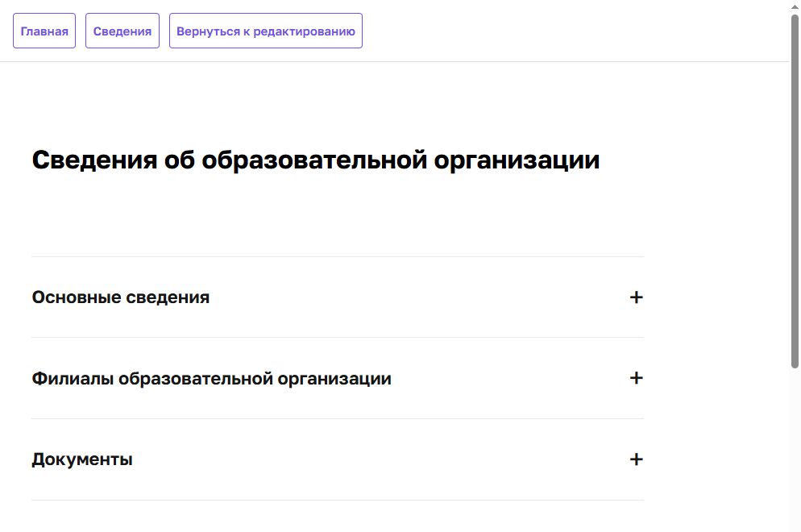The width and height of the screenshot is (801, 532).
Task: Click Вернуться к редактированию button
Action: [x=266, y=31]
